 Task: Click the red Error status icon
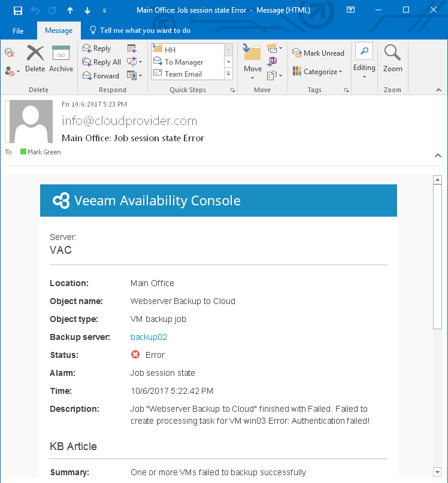135,354
